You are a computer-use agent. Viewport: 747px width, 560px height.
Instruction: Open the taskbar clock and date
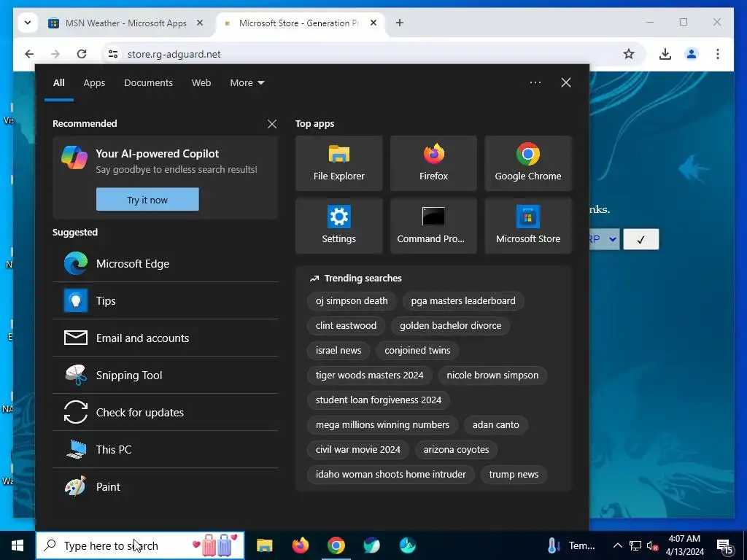pos(684,545)
